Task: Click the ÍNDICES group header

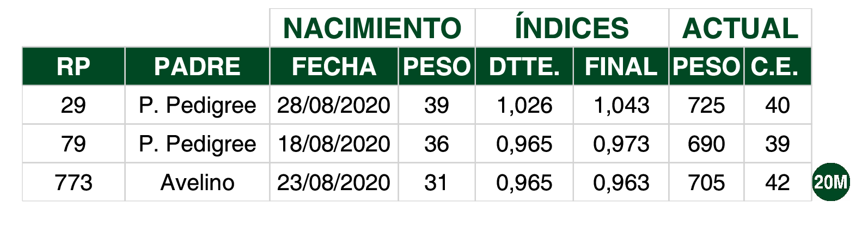Action: (x=572, y=28)
